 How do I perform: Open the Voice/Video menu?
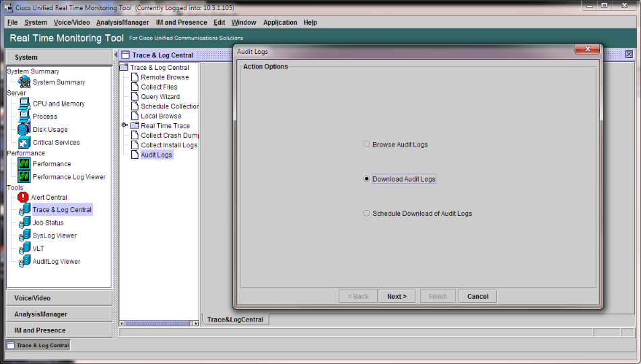pos(71,22)
